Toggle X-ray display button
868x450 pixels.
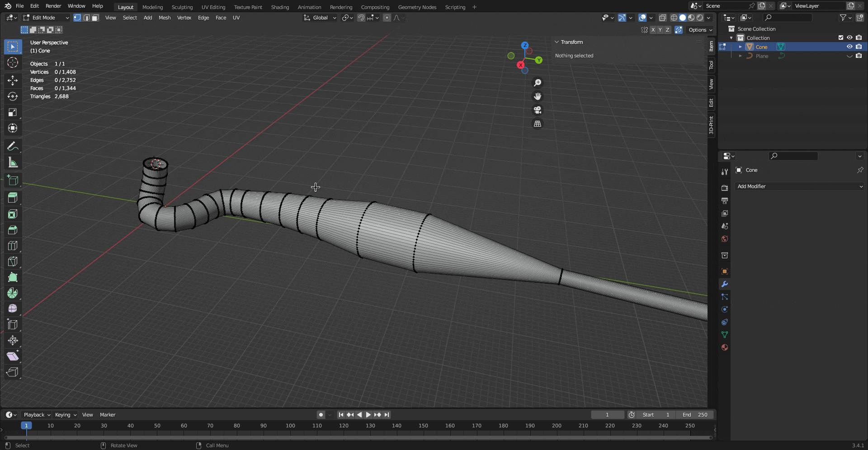click(x=662, y=18)
